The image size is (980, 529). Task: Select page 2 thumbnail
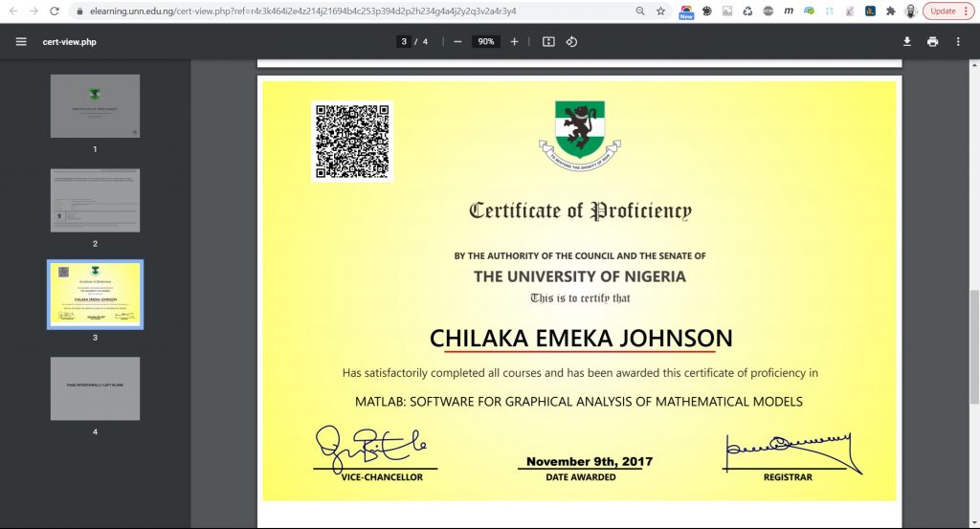(95, 201)
